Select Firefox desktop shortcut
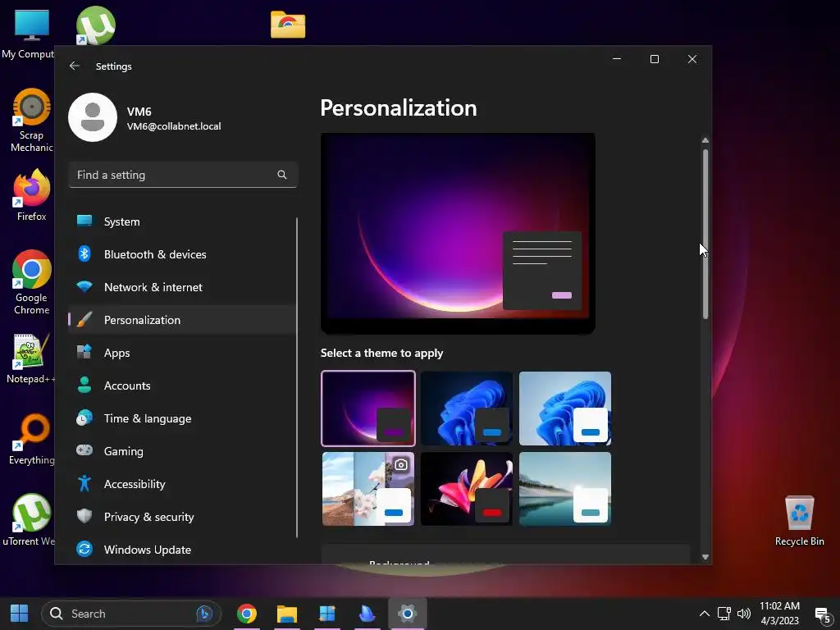This screenshot has width=840, height=630. coord(32,195)
